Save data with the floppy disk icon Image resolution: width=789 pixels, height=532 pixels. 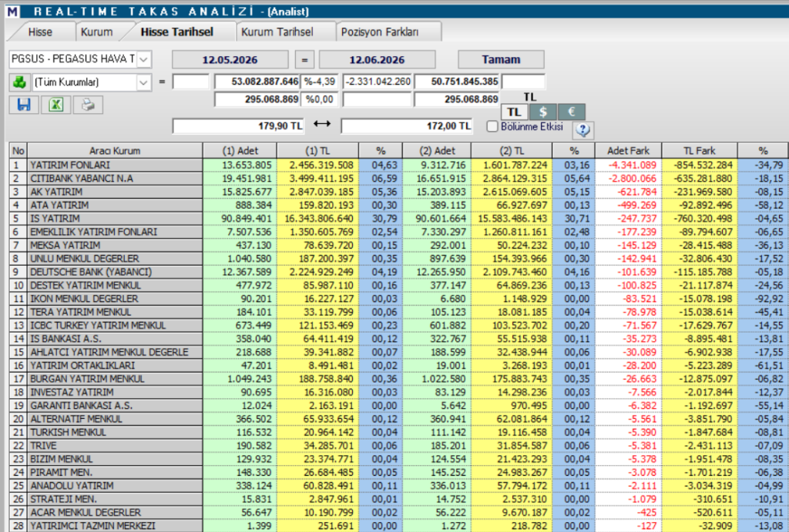[x=24, y=105]
